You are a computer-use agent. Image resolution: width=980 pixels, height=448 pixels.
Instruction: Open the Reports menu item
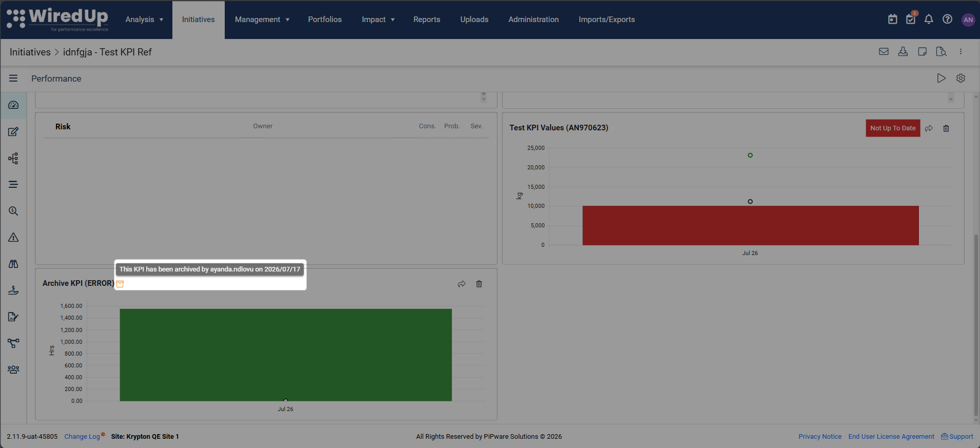(x=427, y=20)
